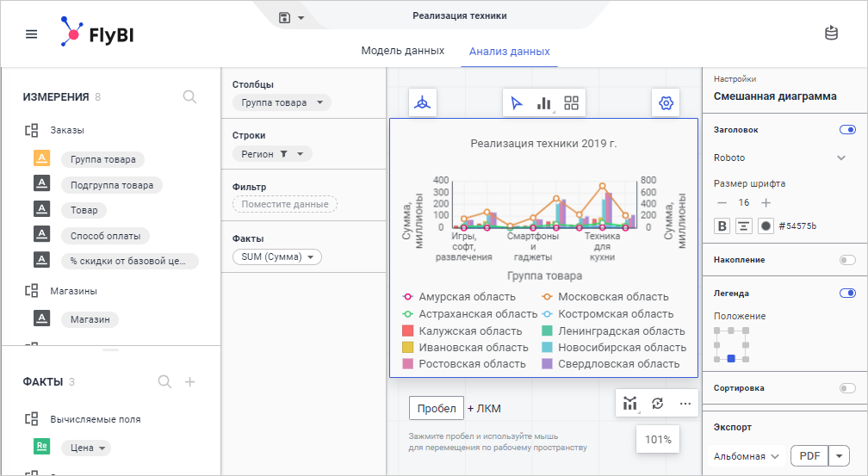The image size is (868, 476).
Task: Enable the Накопление toggle
Action: 847,259
